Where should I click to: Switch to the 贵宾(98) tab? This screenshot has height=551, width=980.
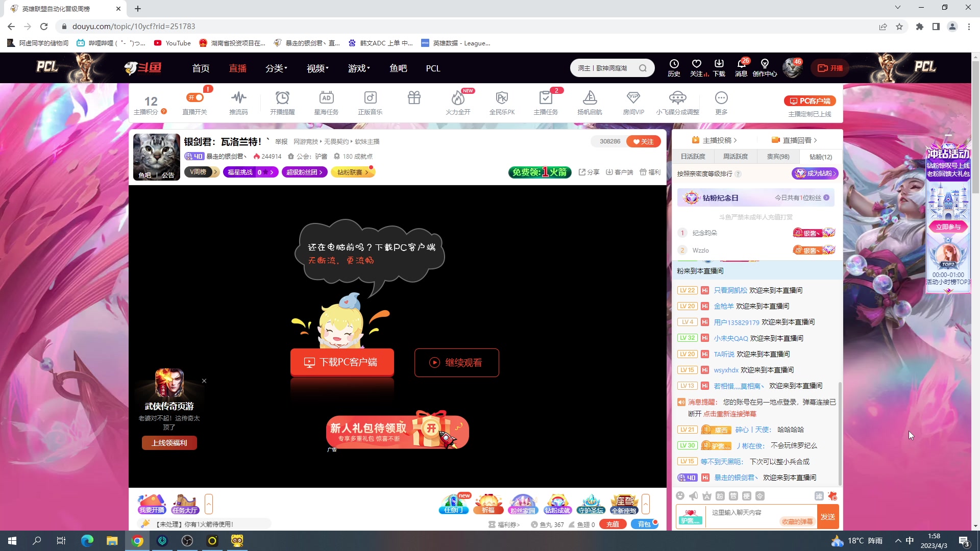click(777, 157)
